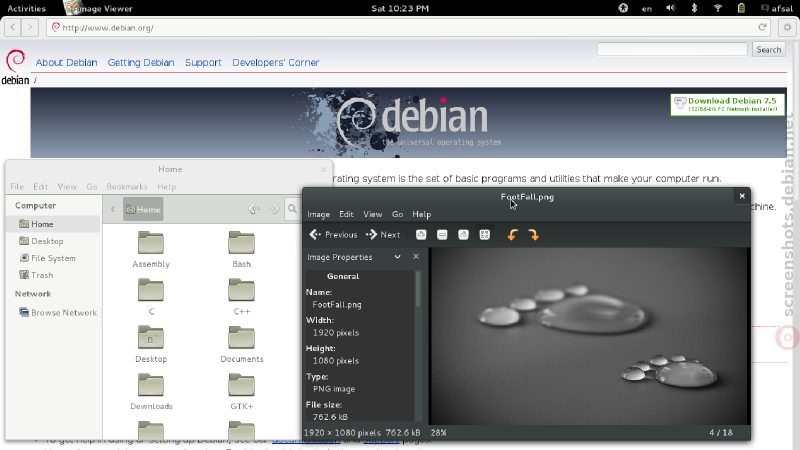
Task: Select the Bash folder
Action: pos(241,249)
